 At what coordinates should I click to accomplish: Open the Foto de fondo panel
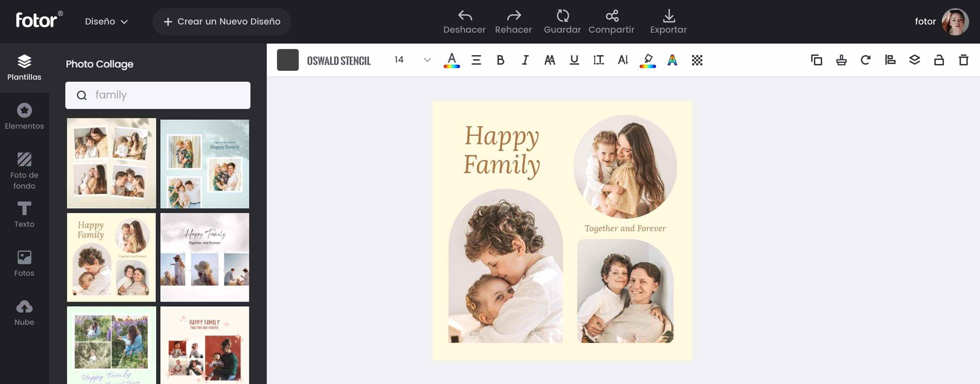tap(24, 171)
